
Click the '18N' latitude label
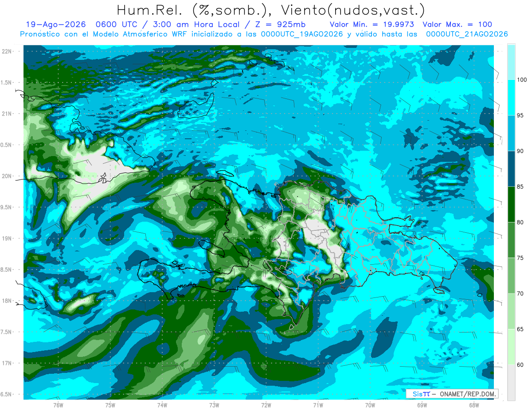click(7, 301)
